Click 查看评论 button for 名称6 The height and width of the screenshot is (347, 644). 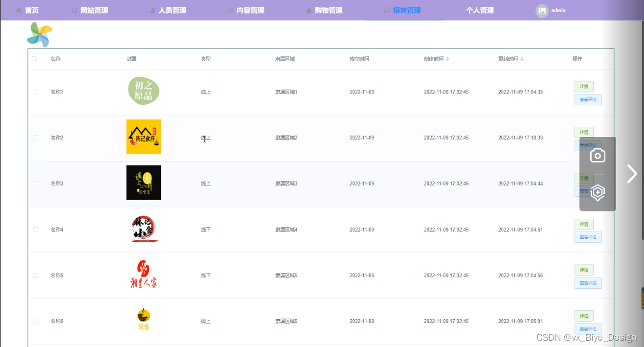click(588, 329)
